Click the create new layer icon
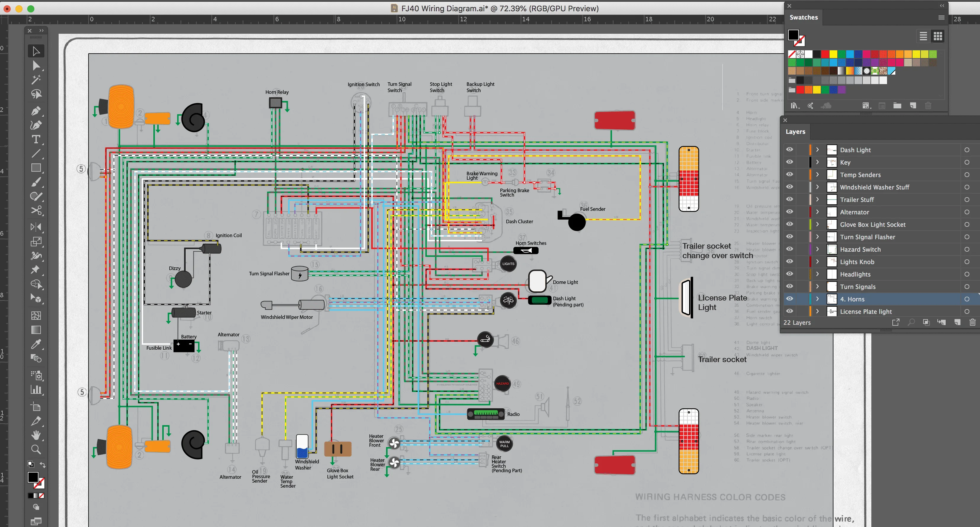The image size is (980, 527). 957,322
